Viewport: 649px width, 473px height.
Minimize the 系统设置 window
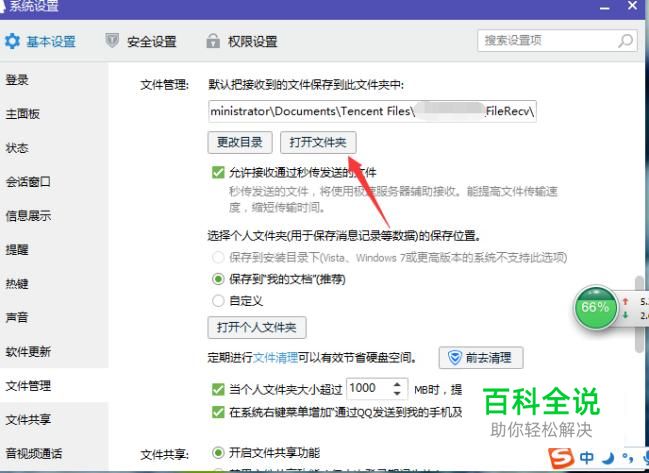(x=605, y=7)
